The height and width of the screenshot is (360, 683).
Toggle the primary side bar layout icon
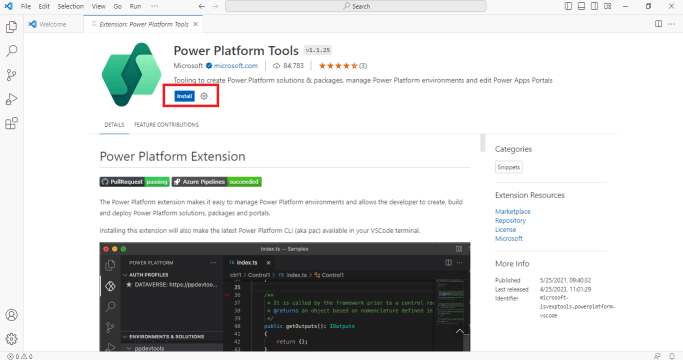point(568,6)
